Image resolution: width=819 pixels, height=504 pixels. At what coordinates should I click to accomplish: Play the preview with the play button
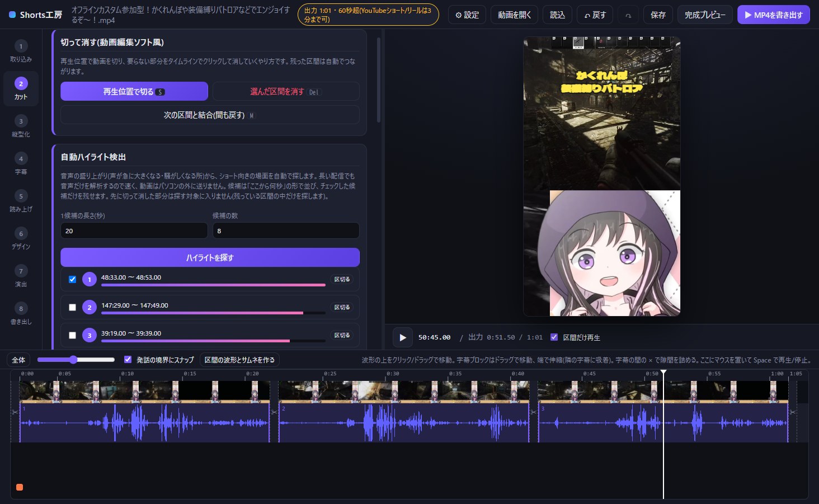[x=403, y=337]
